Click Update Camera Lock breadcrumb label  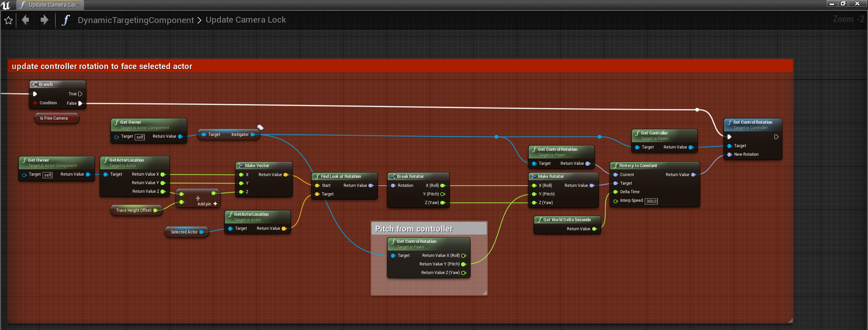(245, 20)
